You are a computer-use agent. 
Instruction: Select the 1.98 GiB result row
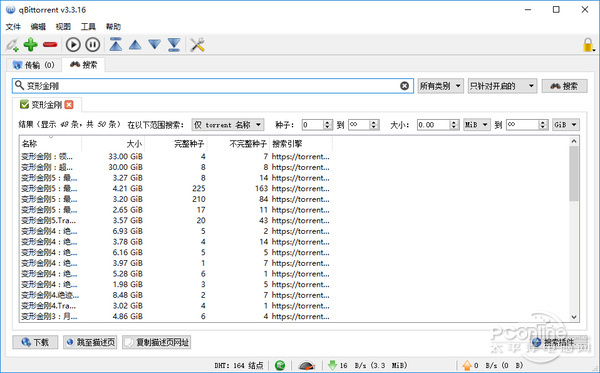176,284
